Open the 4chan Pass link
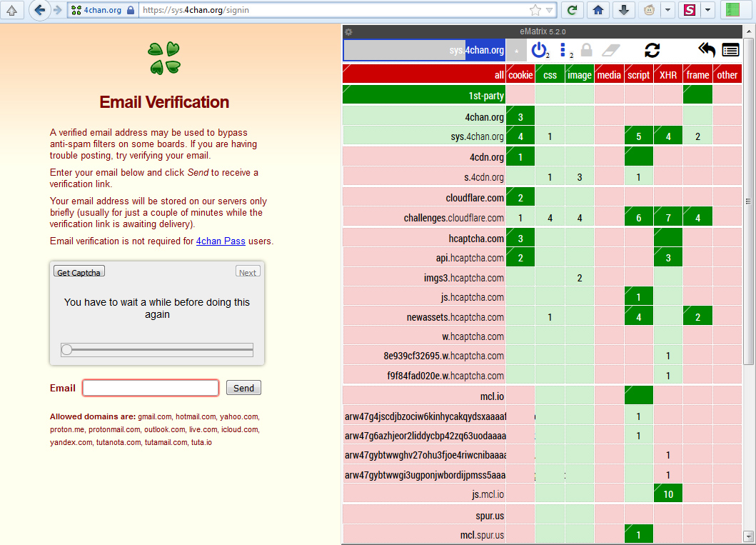The width and height of the screenshot is (756, 545). coord(221,241)
